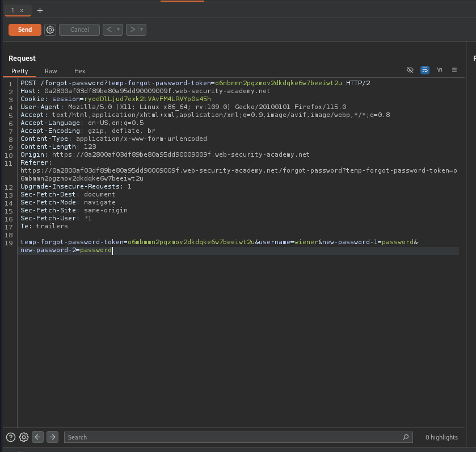This screenshot has height=452, width=476.
Task: Toggle the \n non-printable characters display
Action: pyautogui.click(x=440, y=70)
